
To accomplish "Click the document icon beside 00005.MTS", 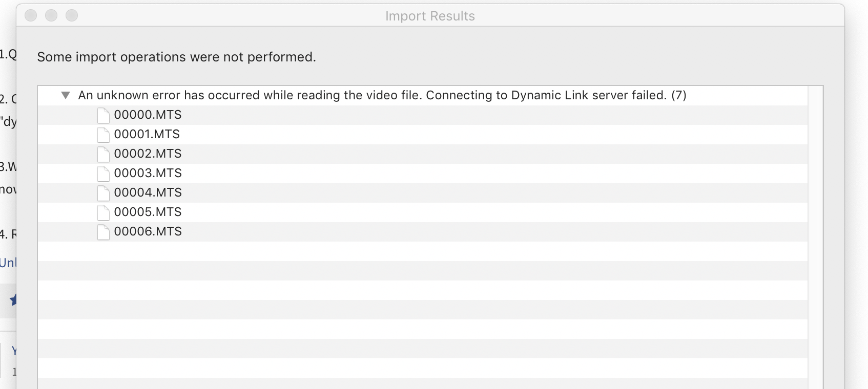I will [x=103, y=212].
